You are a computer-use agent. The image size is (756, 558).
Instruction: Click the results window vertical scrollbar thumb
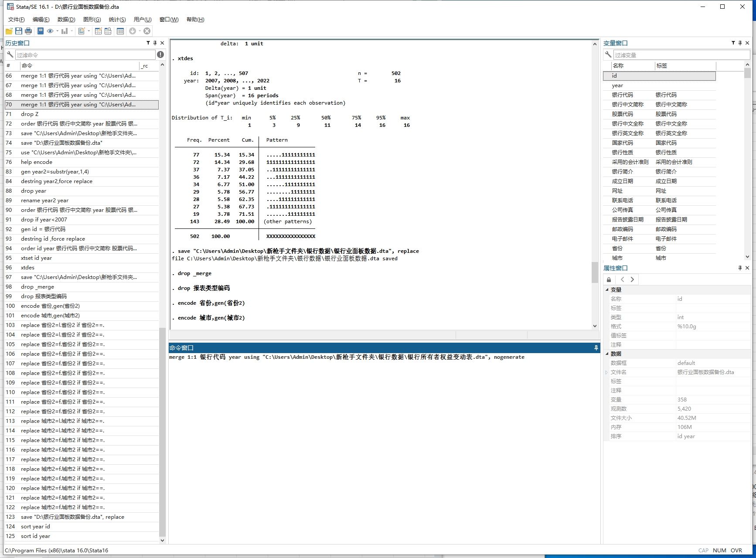(x=595, y=272)
